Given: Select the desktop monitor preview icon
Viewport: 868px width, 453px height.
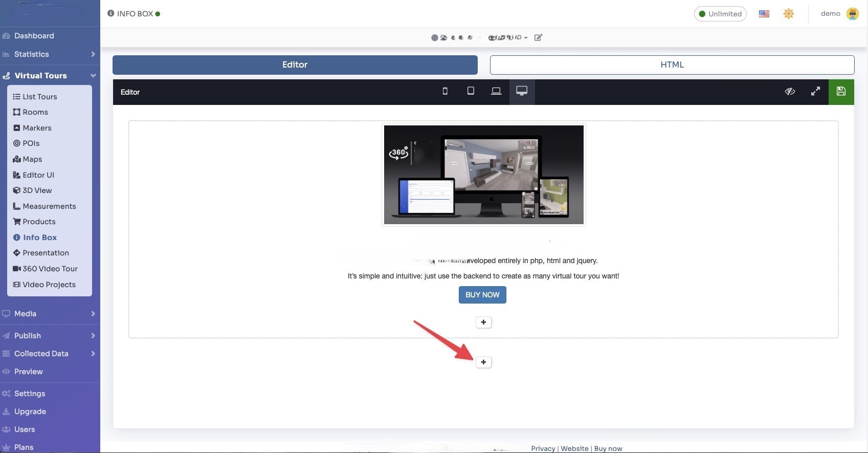Looking at the screenshot, I should (x=522, y=92).
